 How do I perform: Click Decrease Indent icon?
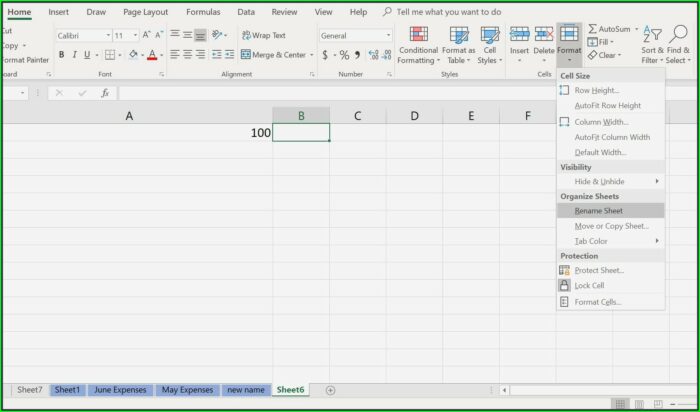(x=217, y=54)
